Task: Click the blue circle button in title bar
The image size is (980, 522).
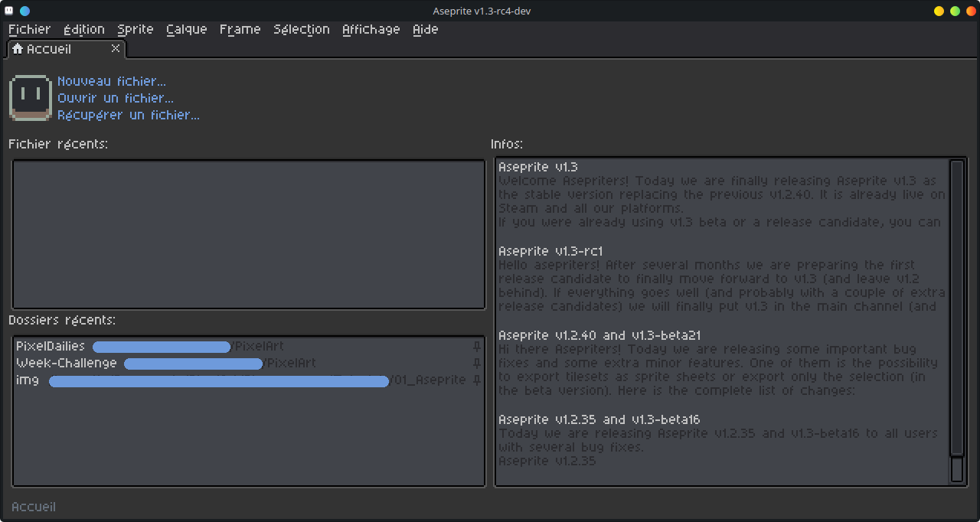Action: [x=24, y=11]
